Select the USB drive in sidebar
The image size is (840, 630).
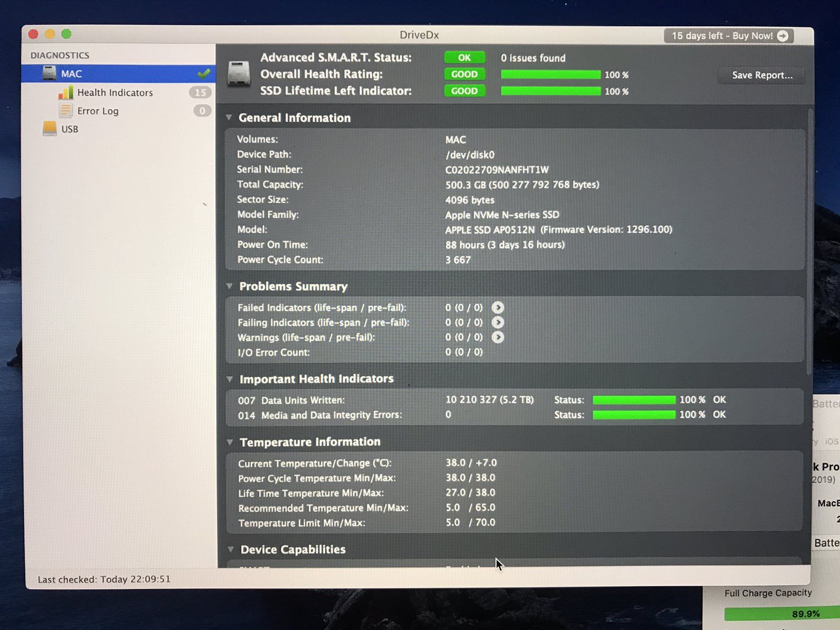[69, 129]
